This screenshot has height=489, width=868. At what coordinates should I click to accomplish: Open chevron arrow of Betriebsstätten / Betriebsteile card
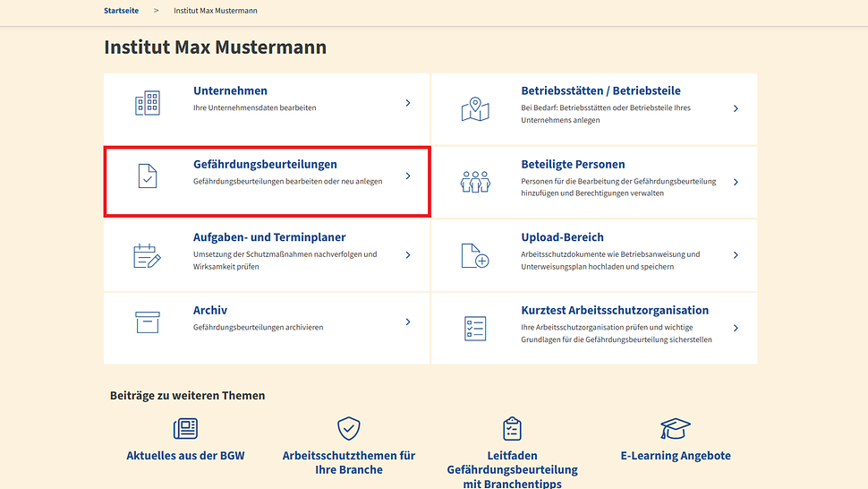736,108
